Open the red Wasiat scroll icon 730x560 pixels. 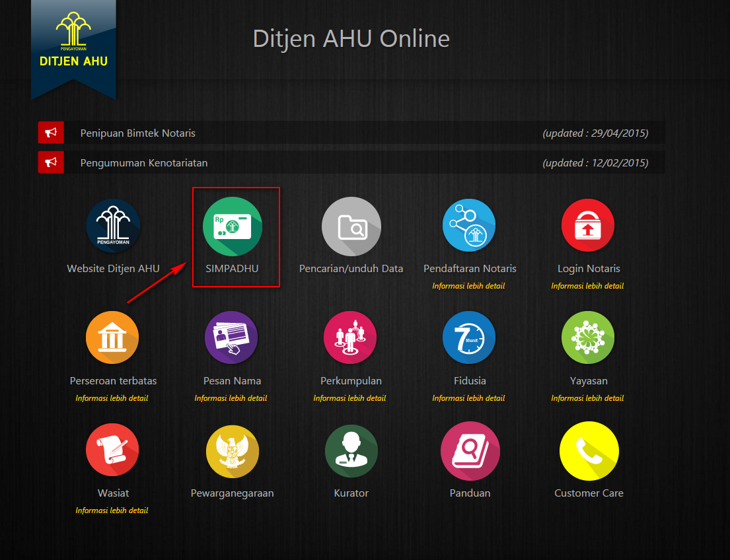click(x=112, y=450)
